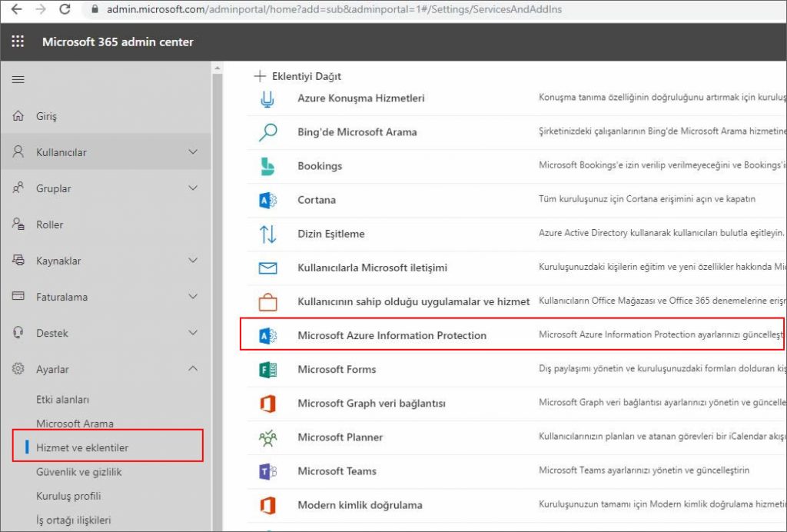787x532 pixels.
Task: Click the Modern kimlik doğrulama Office icon
Action: (x=267, y=505)
